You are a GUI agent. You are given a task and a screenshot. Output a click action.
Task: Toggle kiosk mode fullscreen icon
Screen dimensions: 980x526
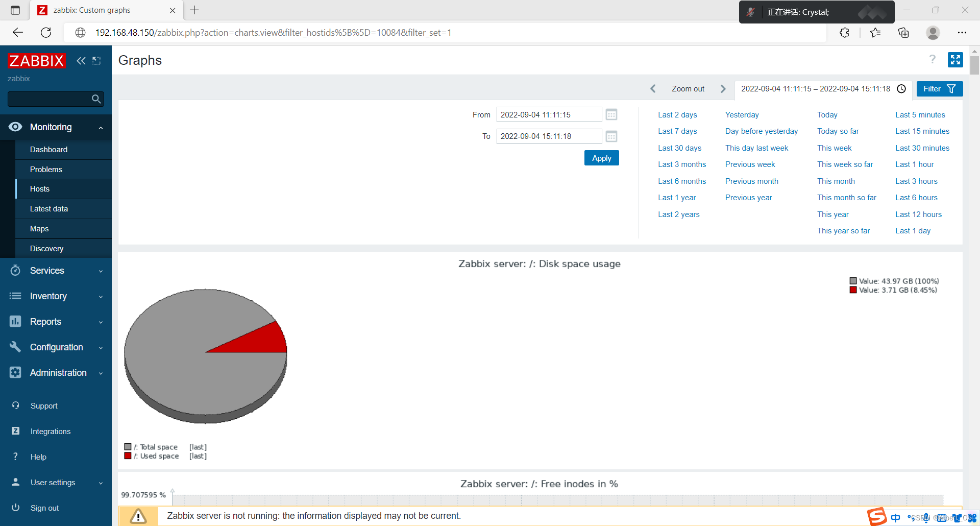[955, 60]
